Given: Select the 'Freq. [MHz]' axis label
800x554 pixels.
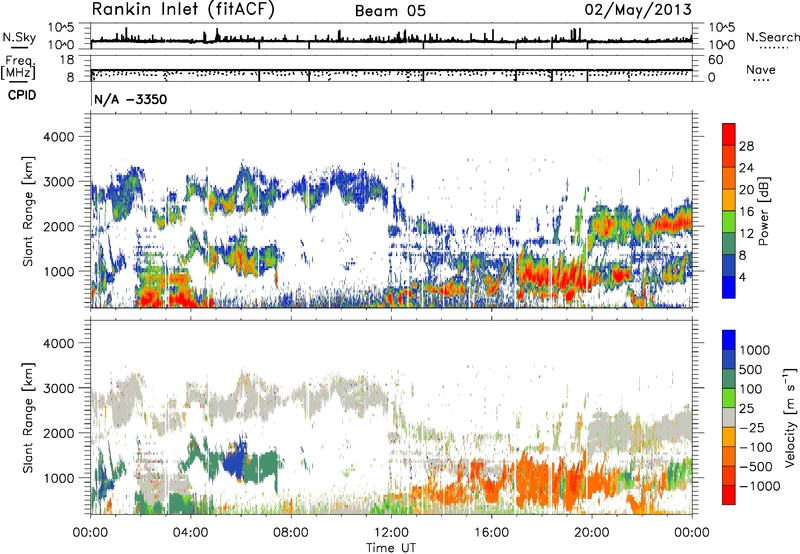Looking at the screenshot, I should coord(19,67).
